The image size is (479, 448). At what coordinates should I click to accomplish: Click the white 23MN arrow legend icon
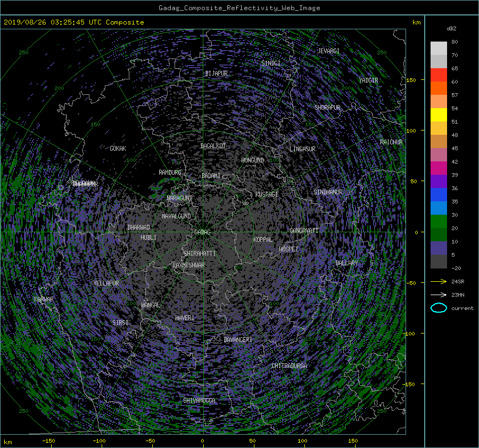439,295
